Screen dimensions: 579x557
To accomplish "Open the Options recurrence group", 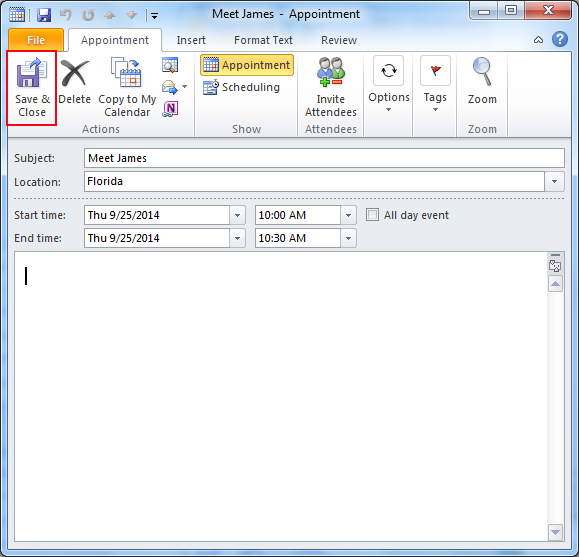I will coord(389,85).
